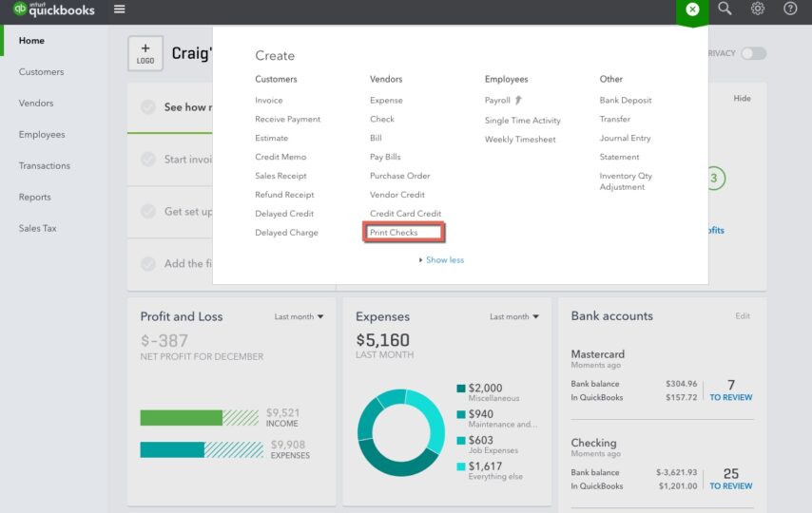Check the Start invoicing step circle
The image size is (812, 513).
(x=148, y=159)
